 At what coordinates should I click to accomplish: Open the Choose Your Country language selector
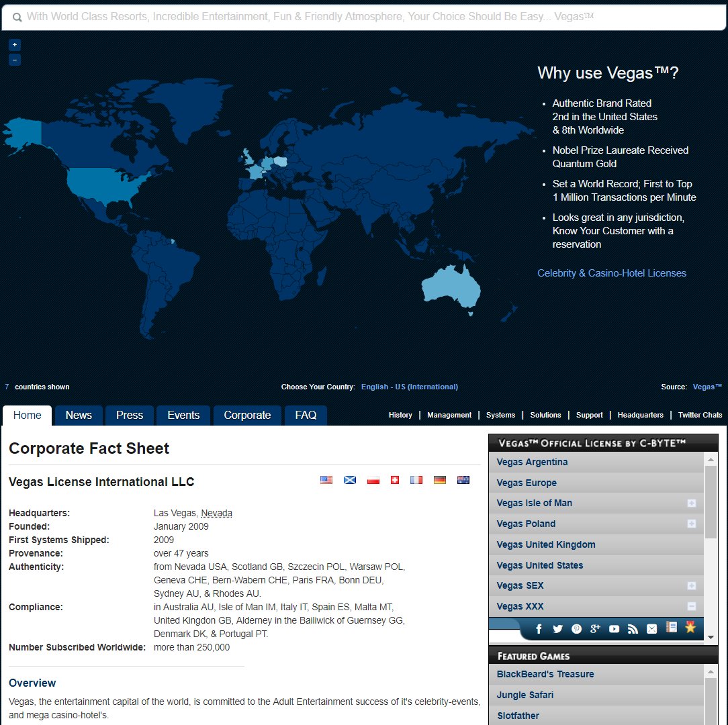tap(410, 387)
